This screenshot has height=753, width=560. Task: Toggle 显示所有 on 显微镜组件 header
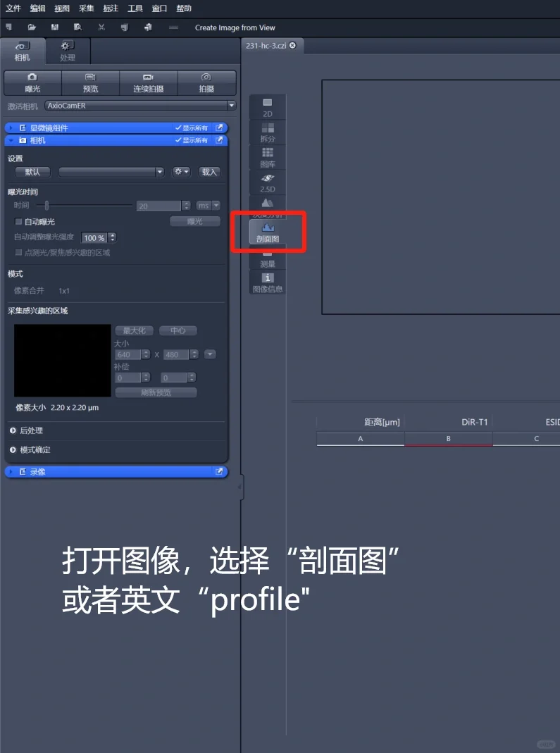pyautogui.click(x=191, y=127)
